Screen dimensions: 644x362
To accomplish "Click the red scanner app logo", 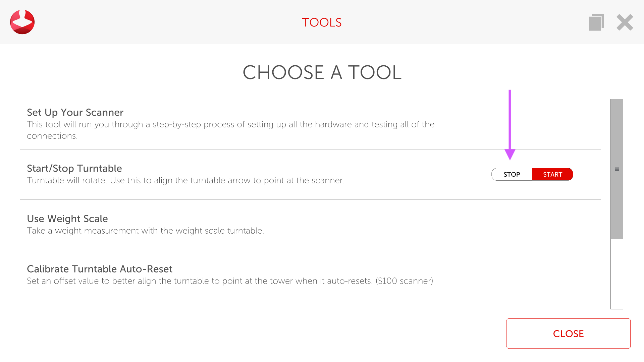I will pyautogui.click(x=22, y=22).
